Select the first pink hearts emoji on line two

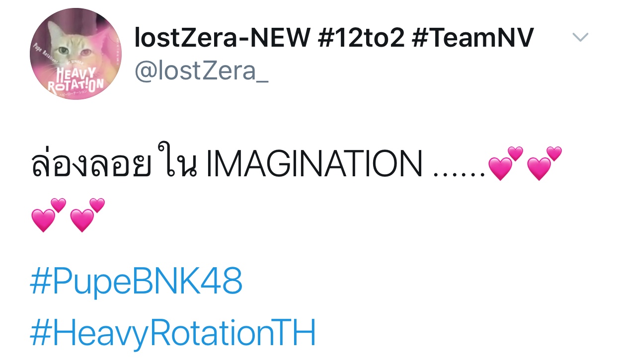(x=49, y=215)
